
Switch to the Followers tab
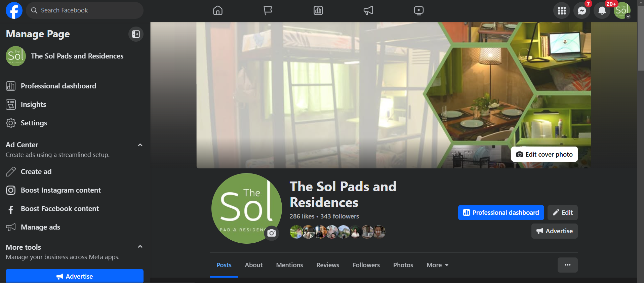click(366, 265)
